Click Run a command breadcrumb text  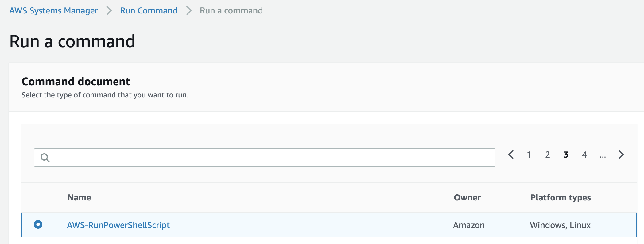click(231, 11)
